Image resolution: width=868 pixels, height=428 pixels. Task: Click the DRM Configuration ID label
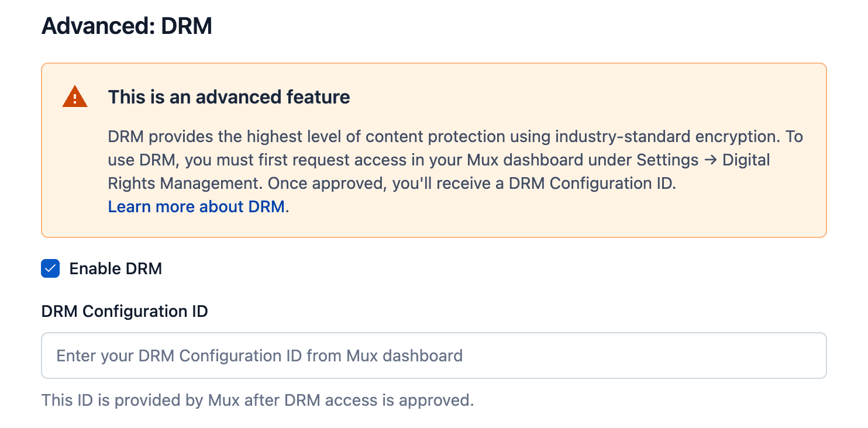tap(125, 311)
